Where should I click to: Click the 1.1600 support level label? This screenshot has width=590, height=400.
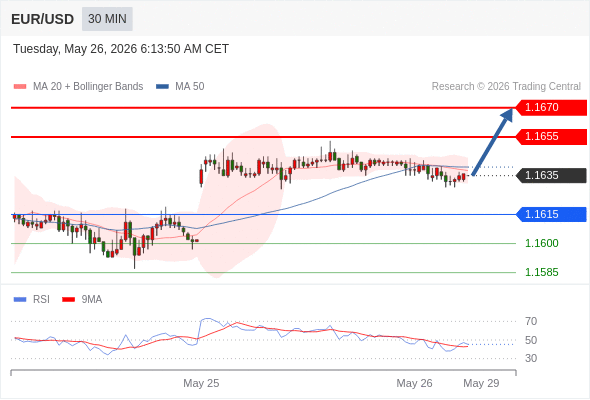tap(542, 243)
